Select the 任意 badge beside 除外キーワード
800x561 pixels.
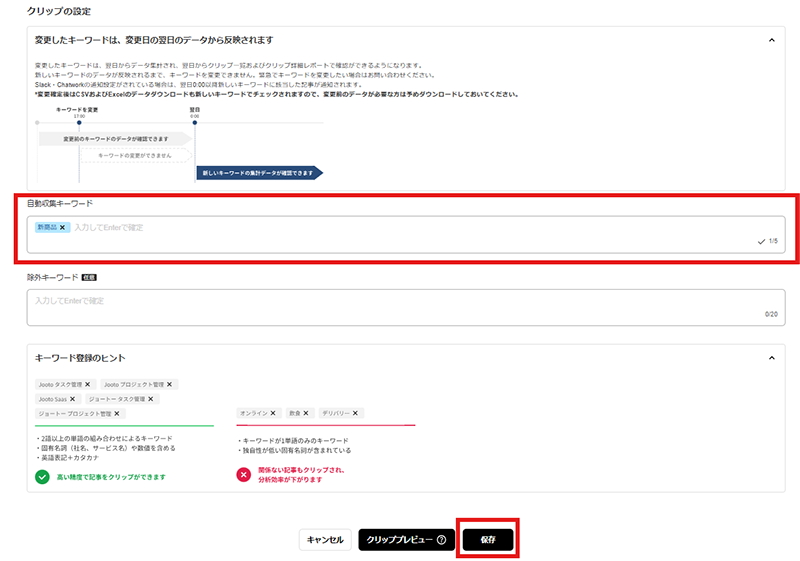pos(89,277)
